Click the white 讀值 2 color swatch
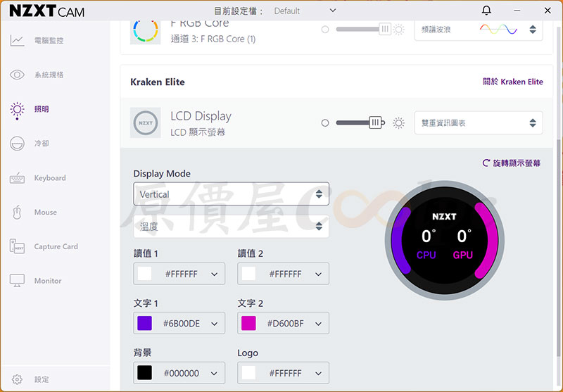This screenshot has height=392, width=563. point(249,274)
